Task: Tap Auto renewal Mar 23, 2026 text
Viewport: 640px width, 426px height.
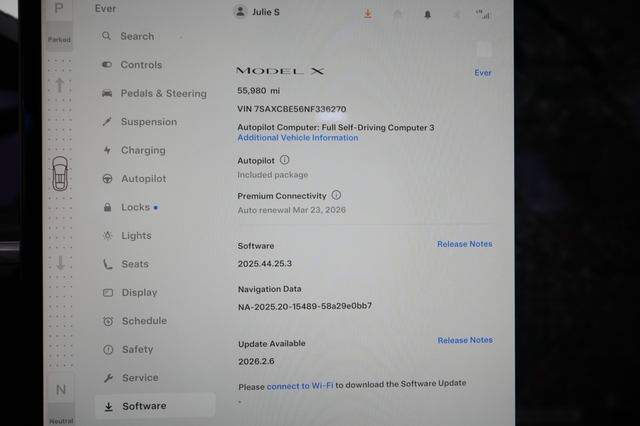Action: (x=292, y=210)
